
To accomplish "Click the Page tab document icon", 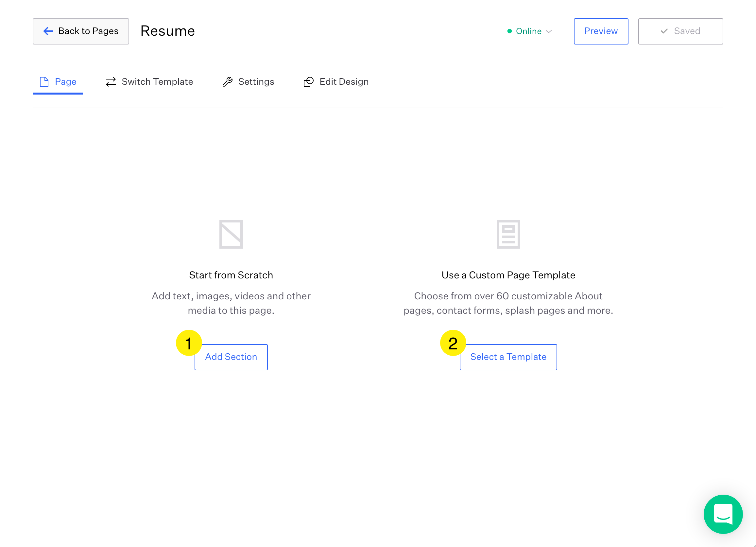I will pyautogui.click(x=44, y=82).
